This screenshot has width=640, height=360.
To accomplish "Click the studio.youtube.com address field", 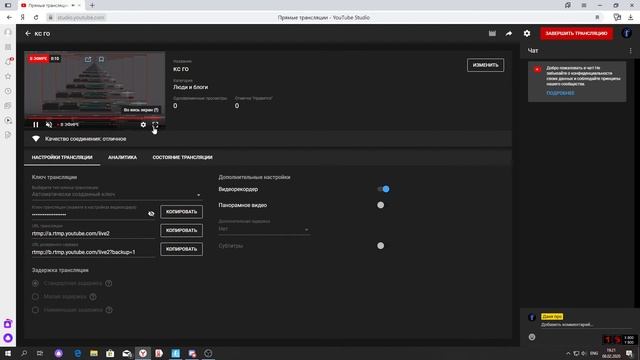I will coord(81,18).
